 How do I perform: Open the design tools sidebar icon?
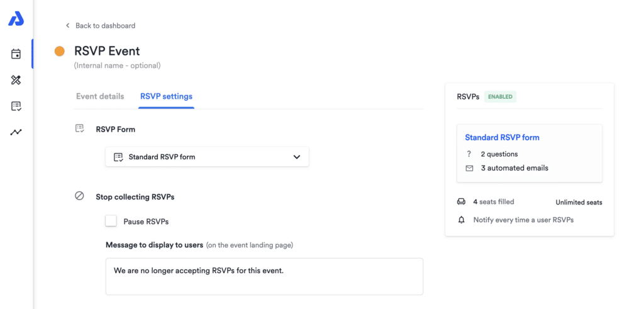(16, 80)
